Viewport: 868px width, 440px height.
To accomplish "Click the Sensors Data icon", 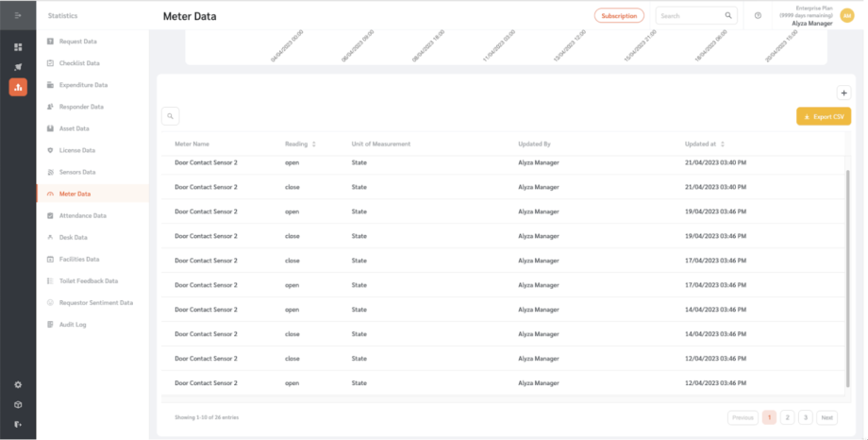I will pyautogui.click(x=50, y=172).
